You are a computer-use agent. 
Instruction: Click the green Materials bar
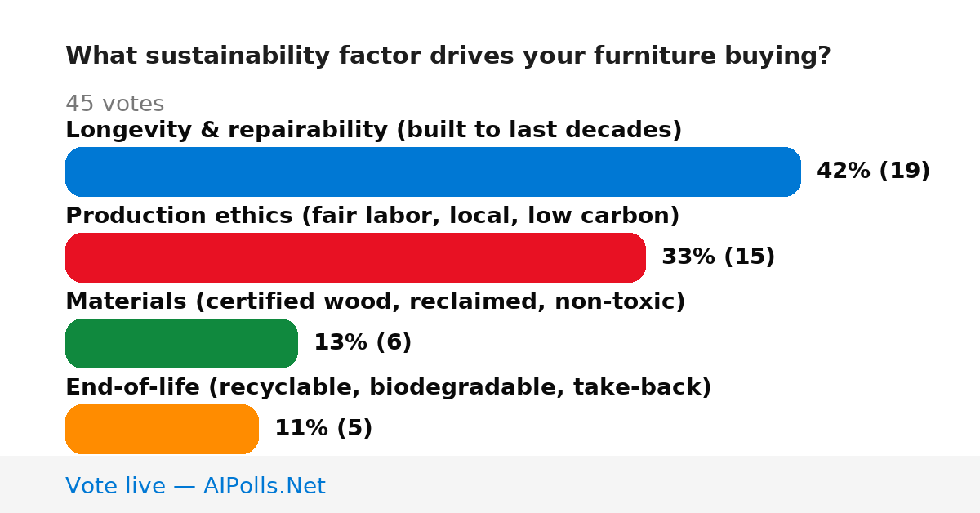181,343
